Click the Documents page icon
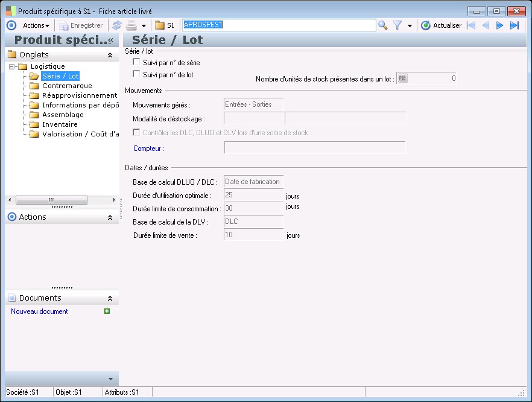The image size is (532, 402). (12, 298)
